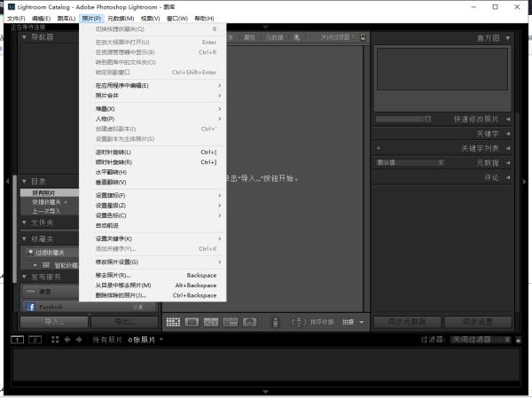Click the plus icon in 关键字列表 panel
The width and height of the screenshot is (532, 399).
point(379,148)
